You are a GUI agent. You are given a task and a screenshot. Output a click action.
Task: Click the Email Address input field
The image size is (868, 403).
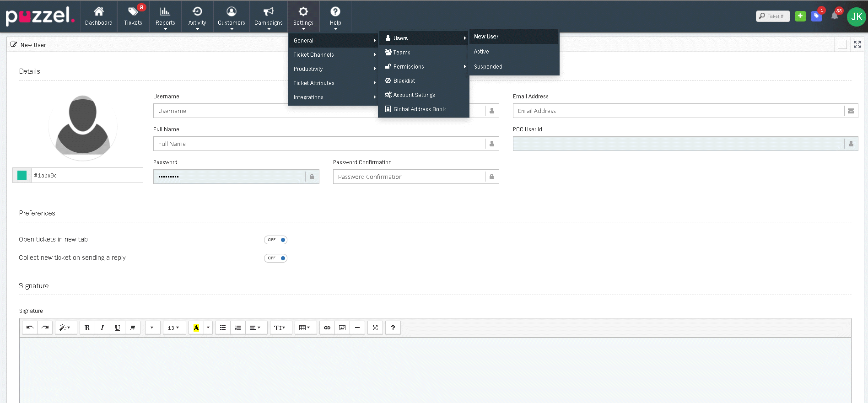tap(678, 111)
